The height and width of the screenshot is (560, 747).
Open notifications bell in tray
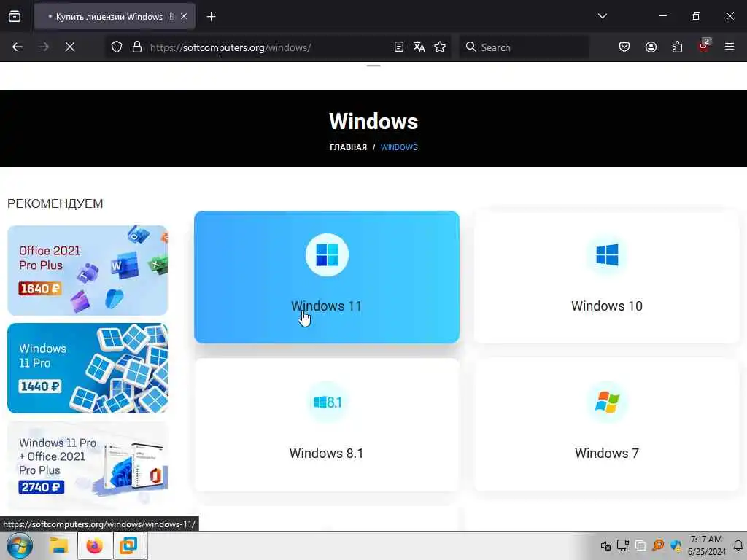click(738, 545)
